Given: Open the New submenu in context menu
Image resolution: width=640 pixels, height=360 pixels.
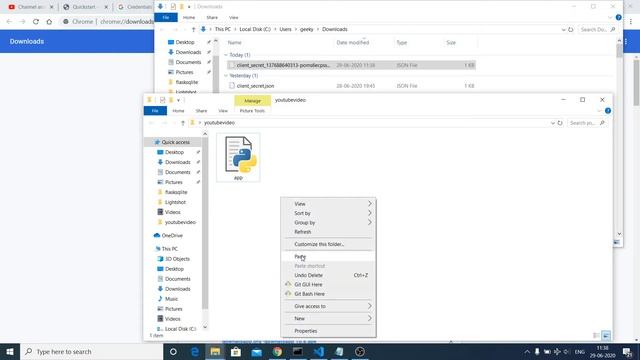Looking at the screenshot, I should (328, 318).
